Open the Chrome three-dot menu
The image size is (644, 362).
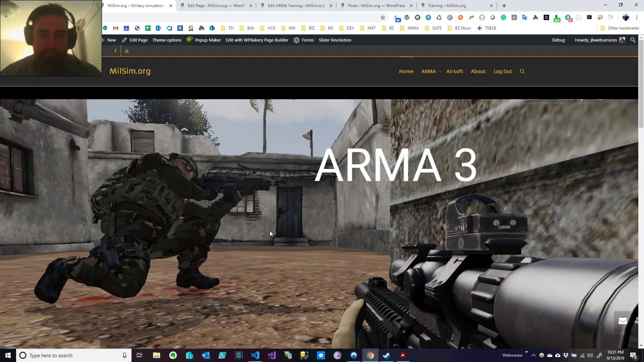[637, 18]
